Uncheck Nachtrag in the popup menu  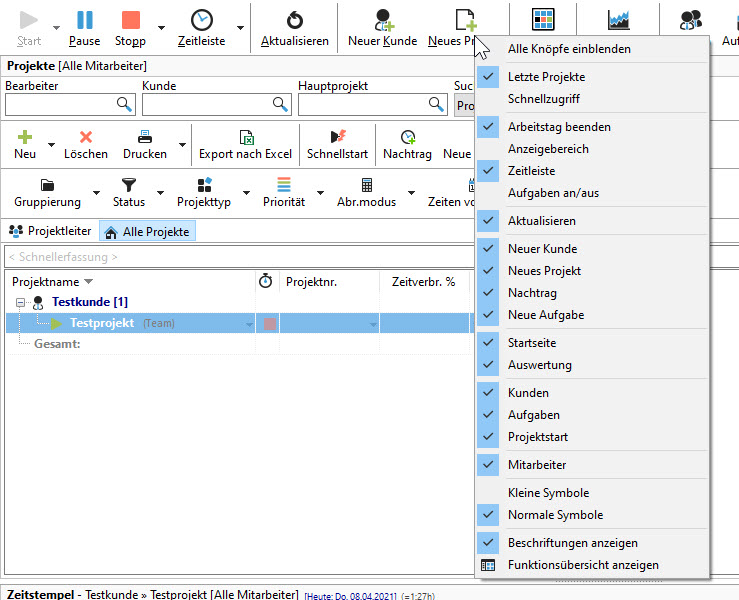click(592, 293)
